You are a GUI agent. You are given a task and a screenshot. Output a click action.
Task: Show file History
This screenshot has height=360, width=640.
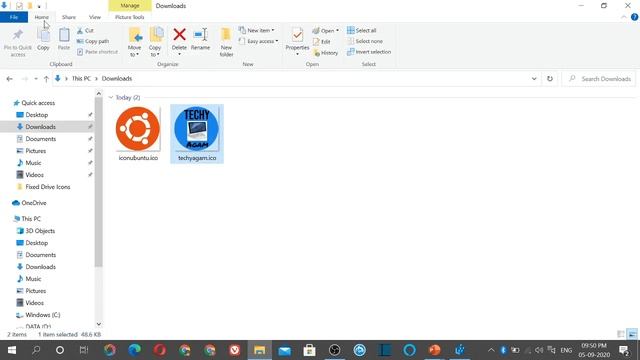click(x=326, y=53)
